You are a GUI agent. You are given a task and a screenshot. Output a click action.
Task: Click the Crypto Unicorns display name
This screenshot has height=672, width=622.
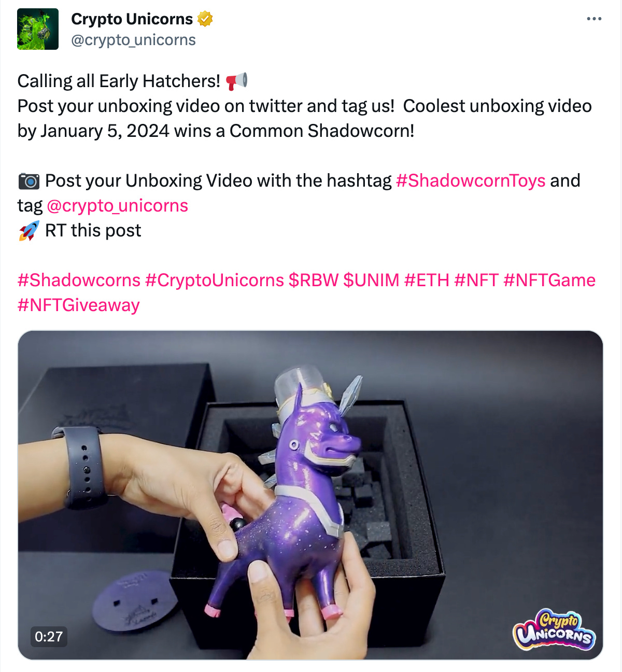click(132, 19)
